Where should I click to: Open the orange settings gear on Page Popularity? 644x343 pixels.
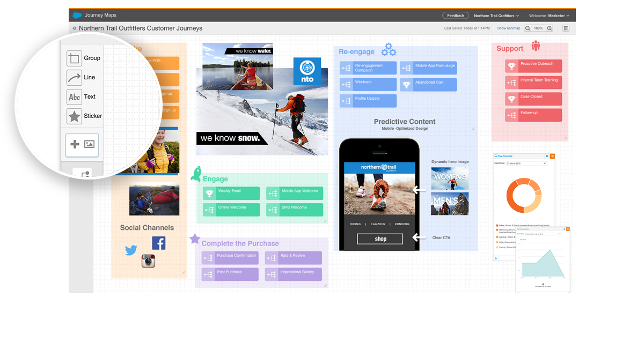pos(552,156)
